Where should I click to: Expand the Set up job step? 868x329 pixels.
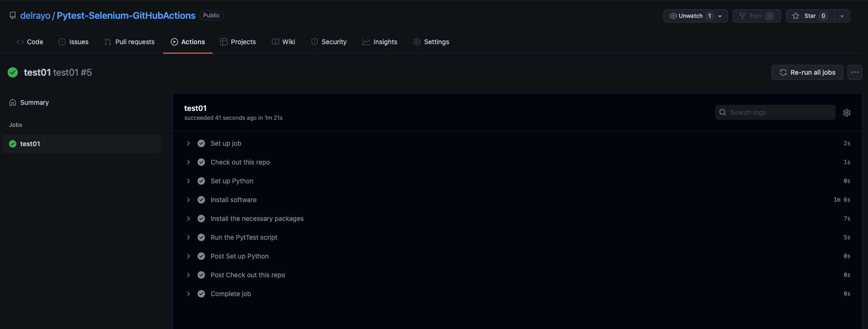[x=189, y=143]
